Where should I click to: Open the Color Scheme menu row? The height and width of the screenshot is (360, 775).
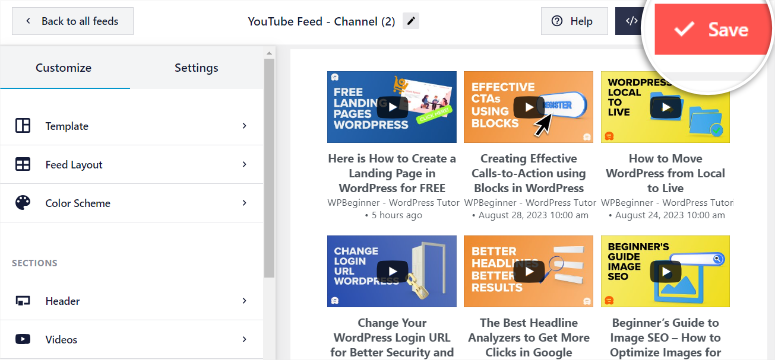[x=131, y=203]
